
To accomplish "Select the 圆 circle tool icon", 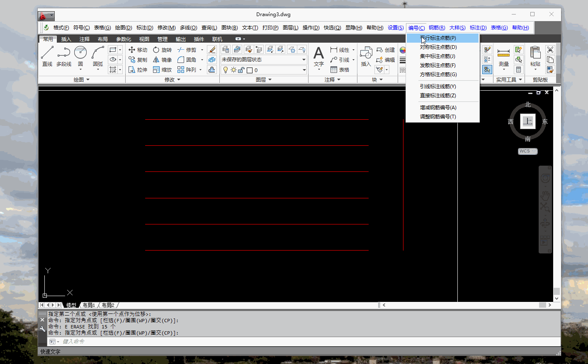I will (x=80, y=53).
